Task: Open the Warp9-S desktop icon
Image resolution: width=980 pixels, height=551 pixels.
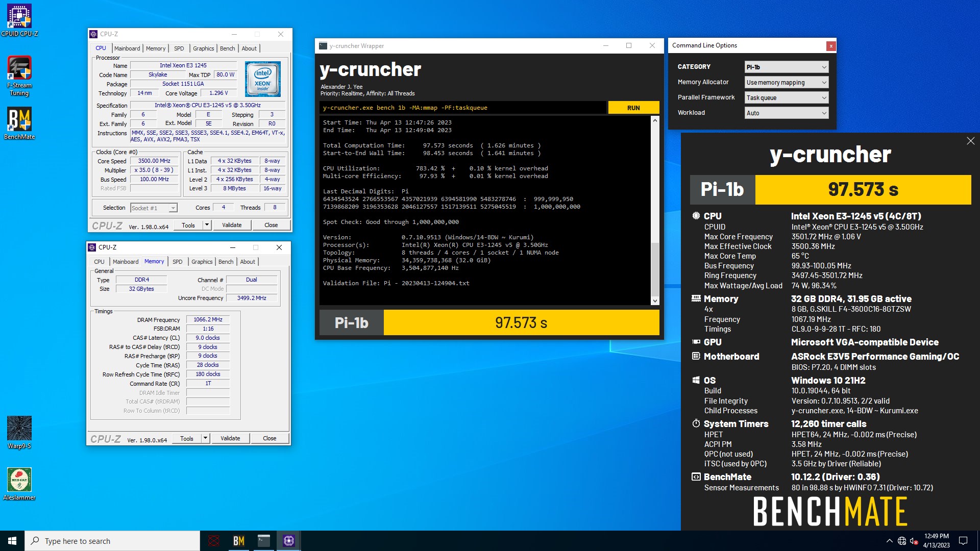Action: (19, 433)
